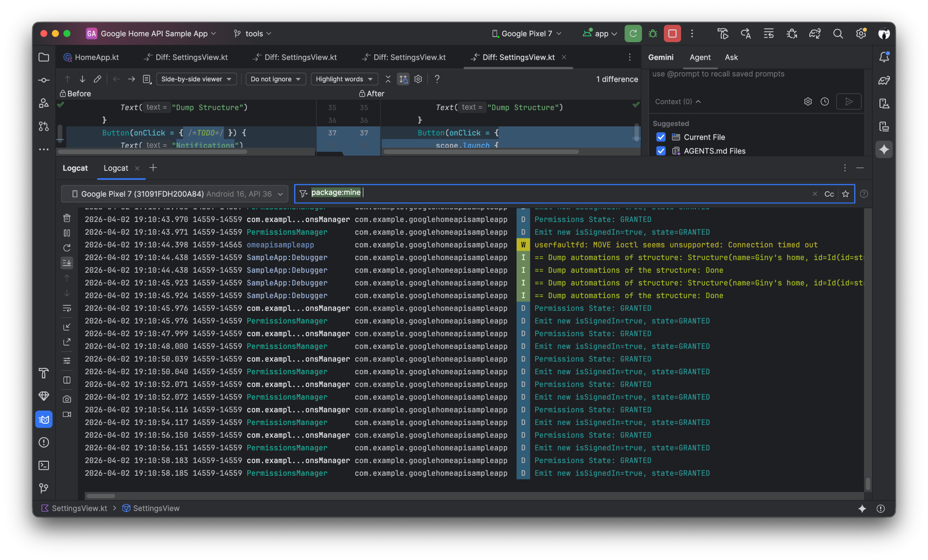Open the Notifications bell
928x560 pixels.
(884, 57)
